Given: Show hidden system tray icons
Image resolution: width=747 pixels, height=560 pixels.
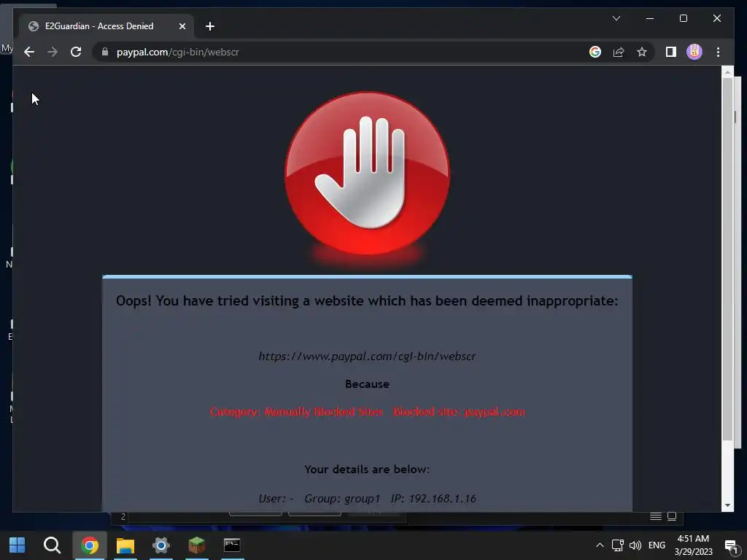Looking at the screenshot, I should click(600, 545).
